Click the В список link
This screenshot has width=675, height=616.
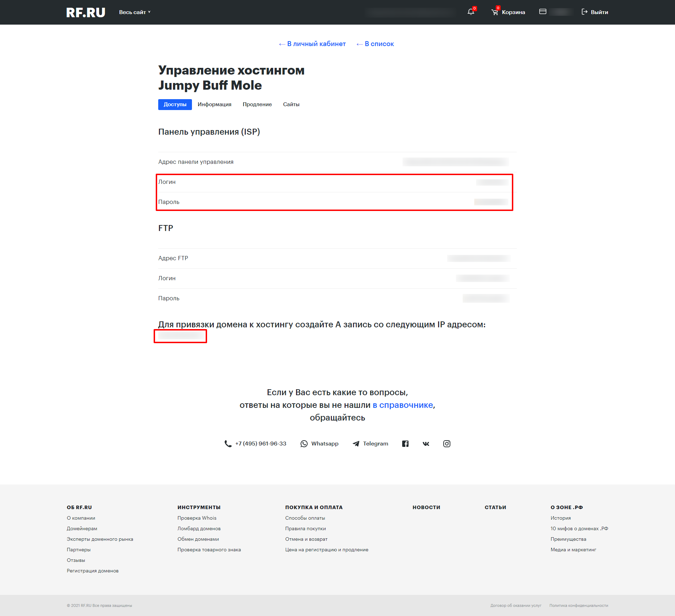(x=375, y=44)
